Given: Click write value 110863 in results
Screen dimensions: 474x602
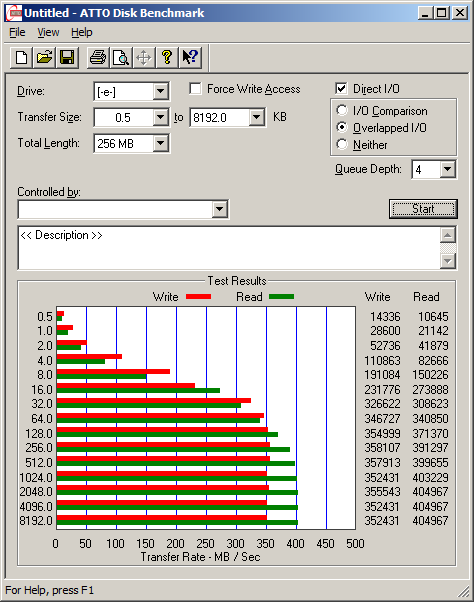Looking at the screenshot, I should click(x=382, y=361).
